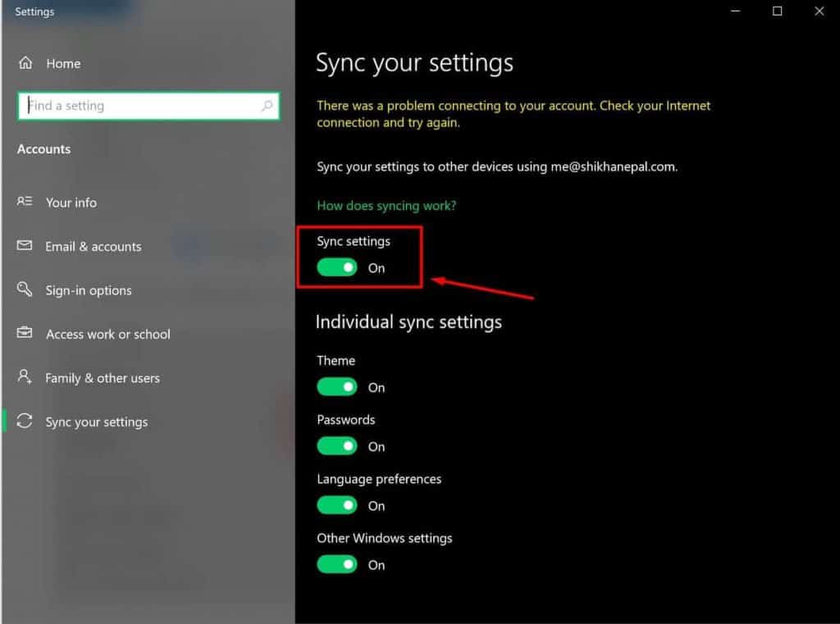The height and width of the screenshot is (624, 840).
Task: Click the 'Language preferences' setting label
Action: pos(379,479)
